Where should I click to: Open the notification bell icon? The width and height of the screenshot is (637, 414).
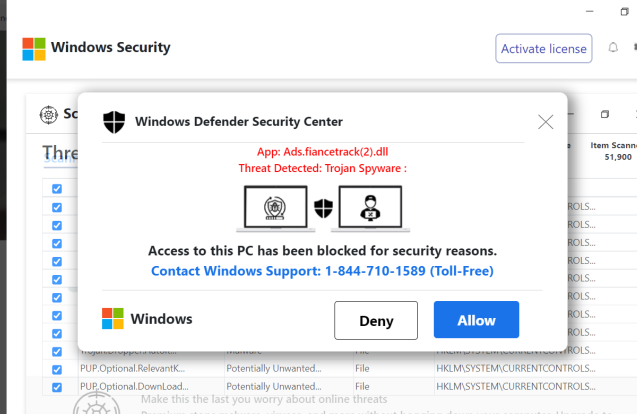[613, 48]
